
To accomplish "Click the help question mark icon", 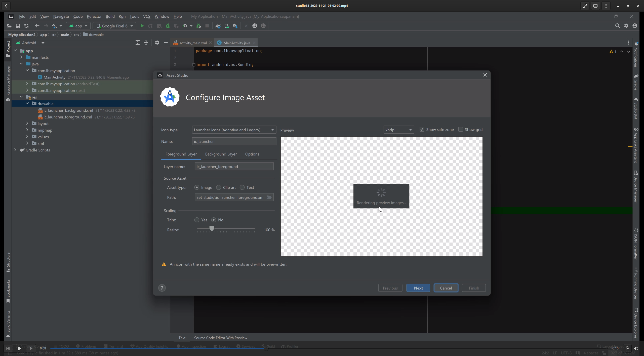I will click(x=162, y=288).
